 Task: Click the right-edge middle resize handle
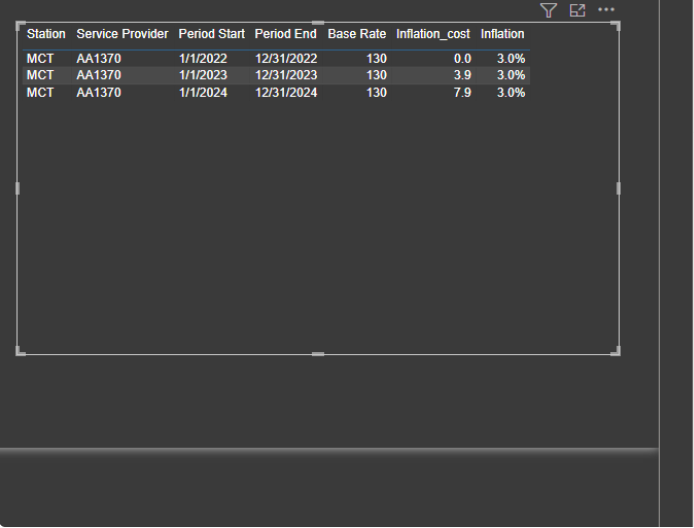coord(618,188)
